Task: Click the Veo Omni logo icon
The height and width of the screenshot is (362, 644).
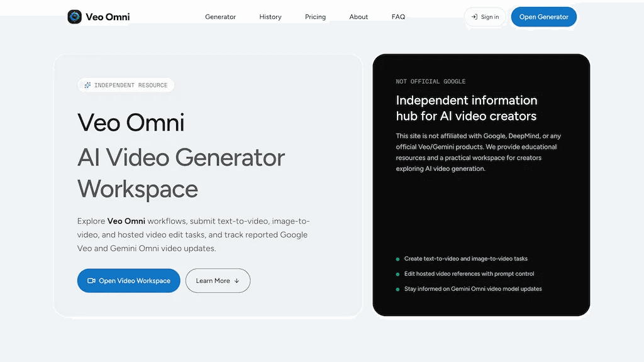Action: point(74,17)
